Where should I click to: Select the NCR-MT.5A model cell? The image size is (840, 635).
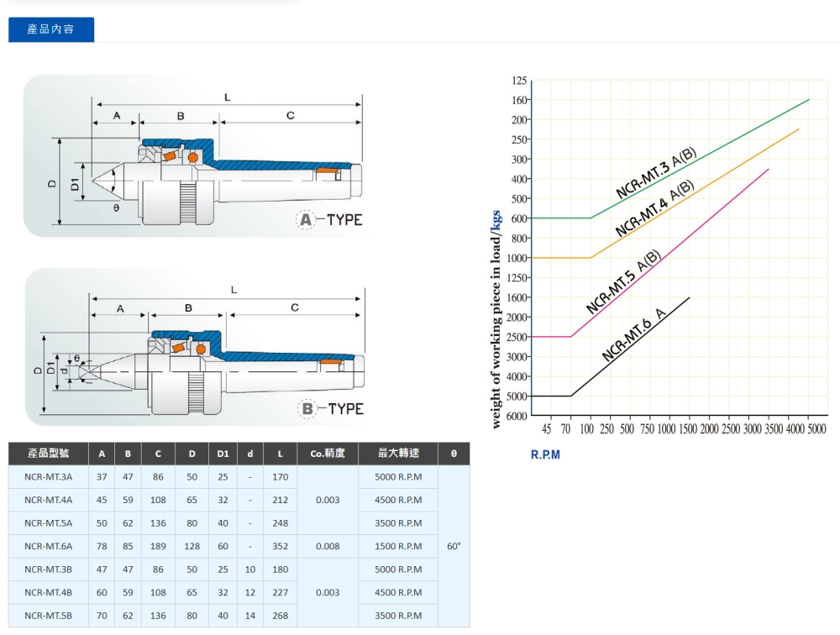(x=48, y=523)
